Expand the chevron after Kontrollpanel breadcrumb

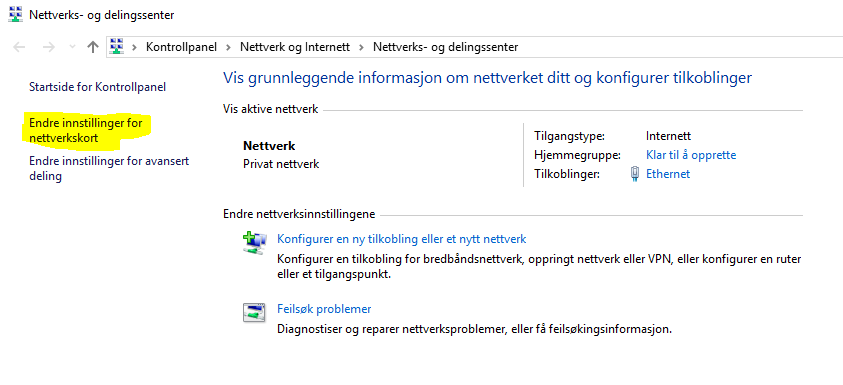(x=228, y=47)
